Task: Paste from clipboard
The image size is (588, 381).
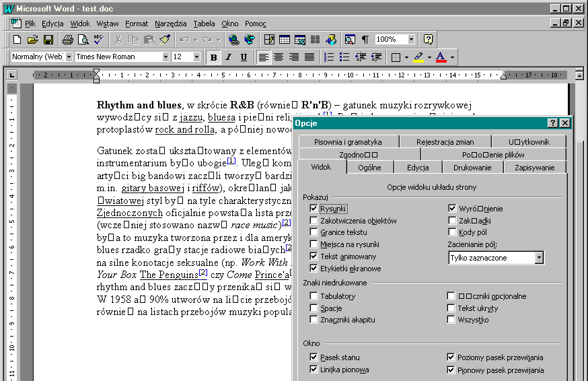Action: point(149,40)
